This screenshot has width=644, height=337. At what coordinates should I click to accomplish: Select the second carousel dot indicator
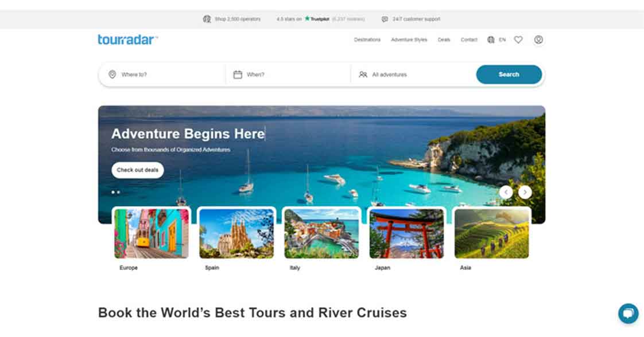(118, 192)
